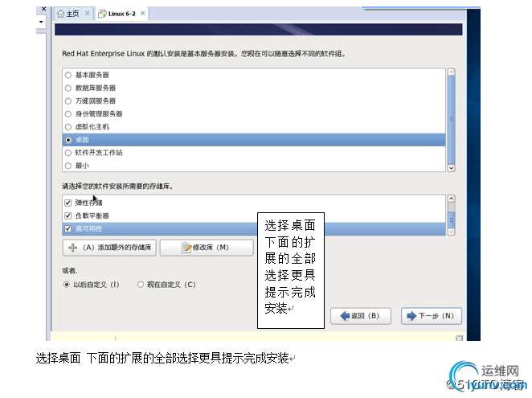This screenshot has height=398, width=532.
Task: Choose the 软件开发工作站 option
Action: pyautogui.click(x=68, y=153)
